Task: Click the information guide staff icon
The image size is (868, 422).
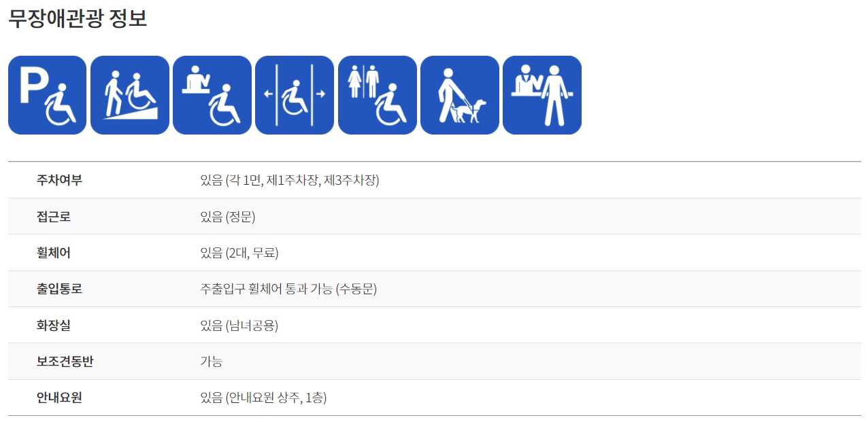Action: [x=542, y=95]
